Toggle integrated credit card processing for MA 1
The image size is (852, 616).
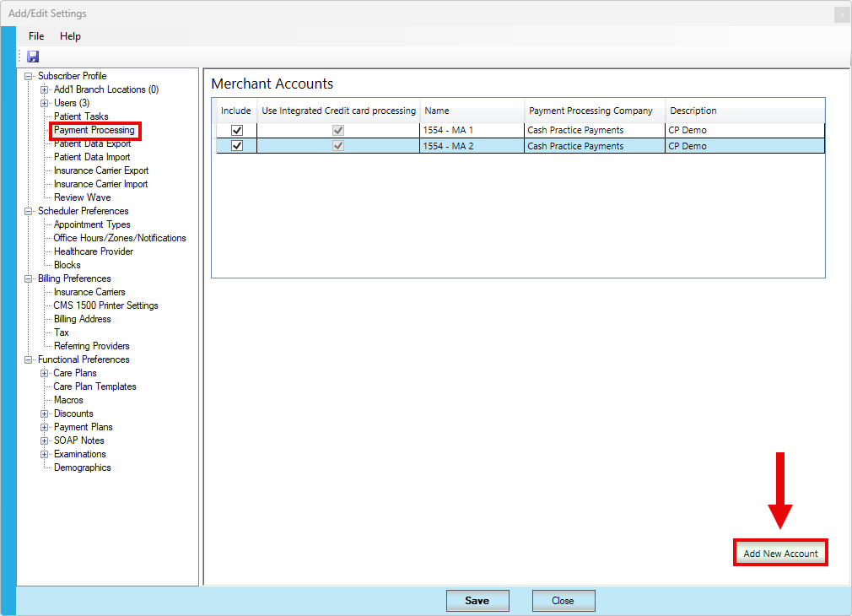pos(338,130)
